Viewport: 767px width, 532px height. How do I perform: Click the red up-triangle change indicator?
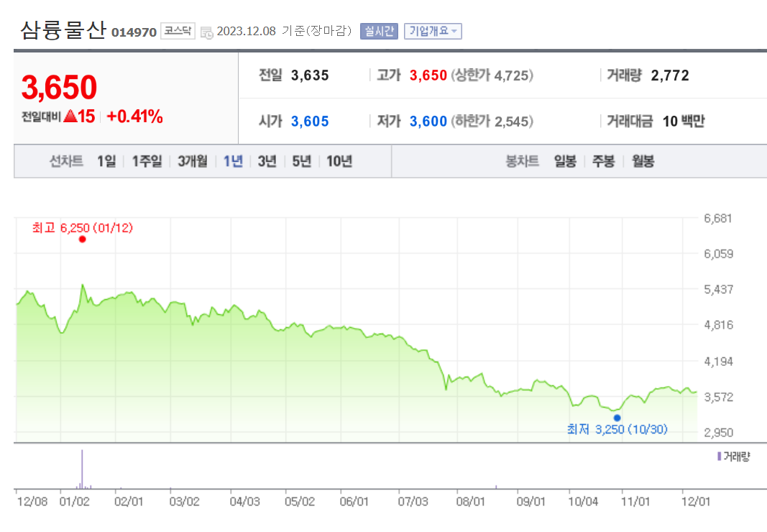pyautogui.click(x=70, y=116)
